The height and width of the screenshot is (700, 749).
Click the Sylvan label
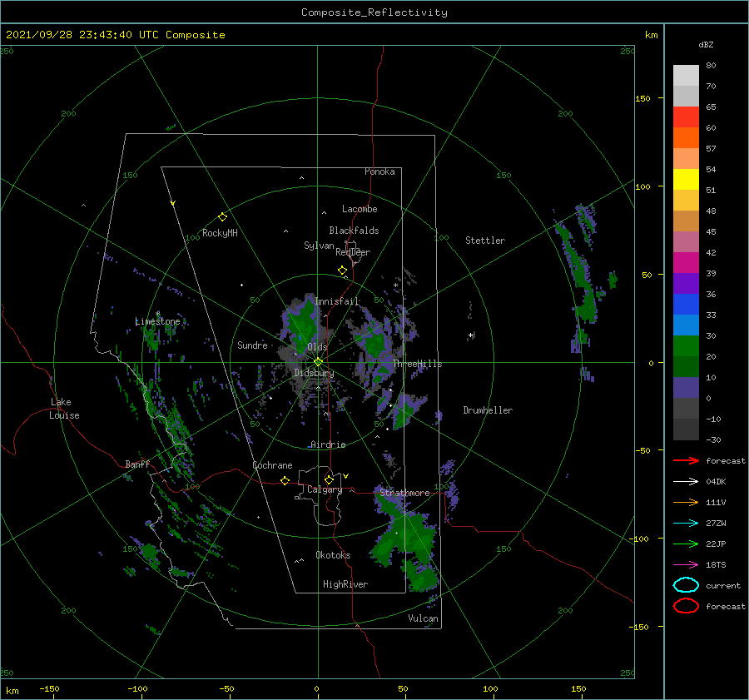coord(319,246)
